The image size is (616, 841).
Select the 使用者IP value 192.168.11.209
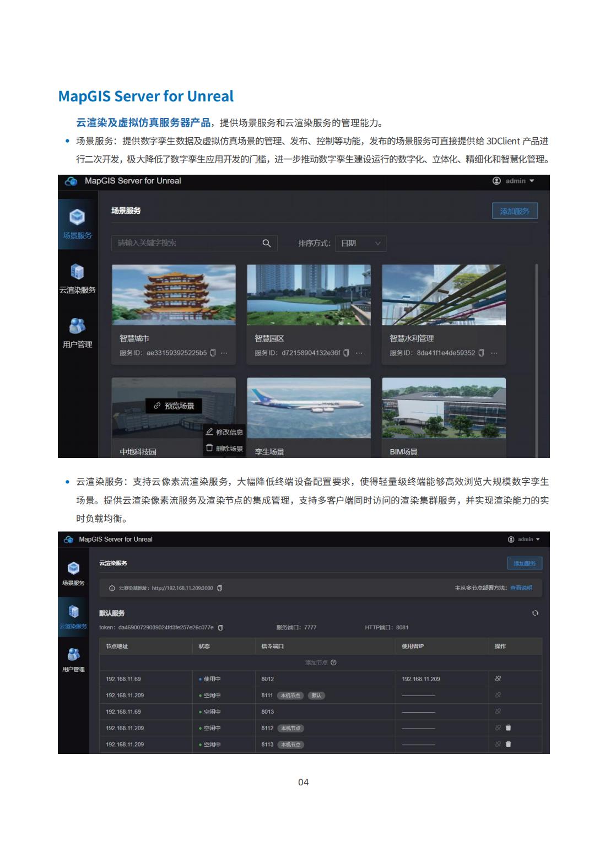[421, 679]
